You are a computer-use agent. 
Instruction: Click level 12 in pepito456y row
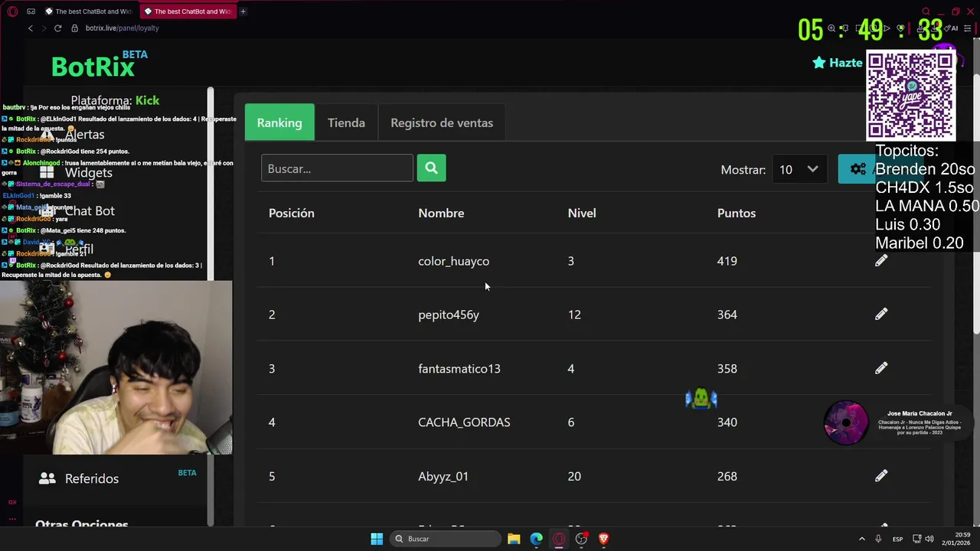574,315
